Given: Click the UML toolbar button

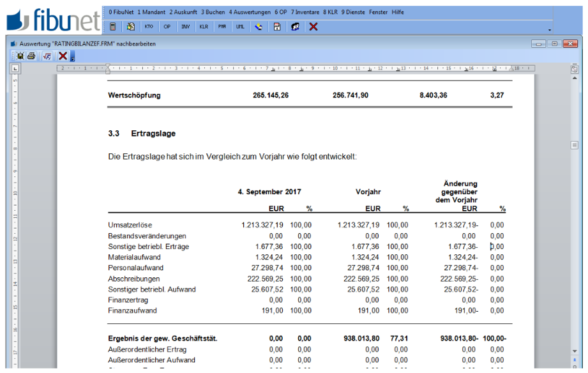Looking at the screenshot, I should point(241,27).
